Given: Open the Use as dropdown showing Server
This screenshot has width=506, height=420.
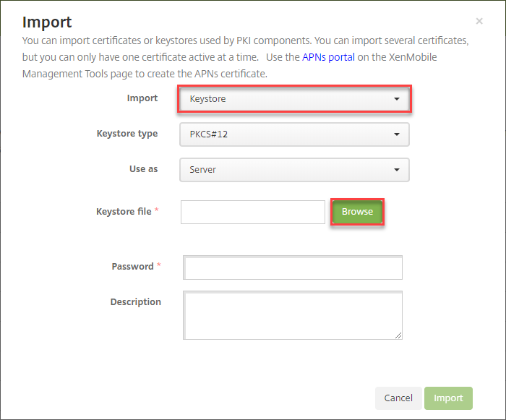Looking at the screenshot, I should coord(294,170).
